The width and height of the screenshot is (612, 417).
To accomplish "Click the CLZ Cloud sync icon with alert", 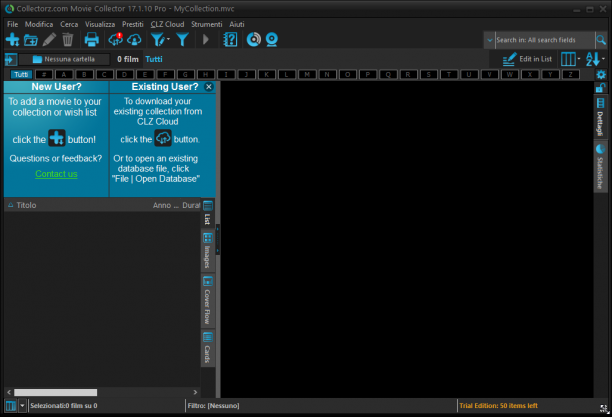I will pos(116,39).
